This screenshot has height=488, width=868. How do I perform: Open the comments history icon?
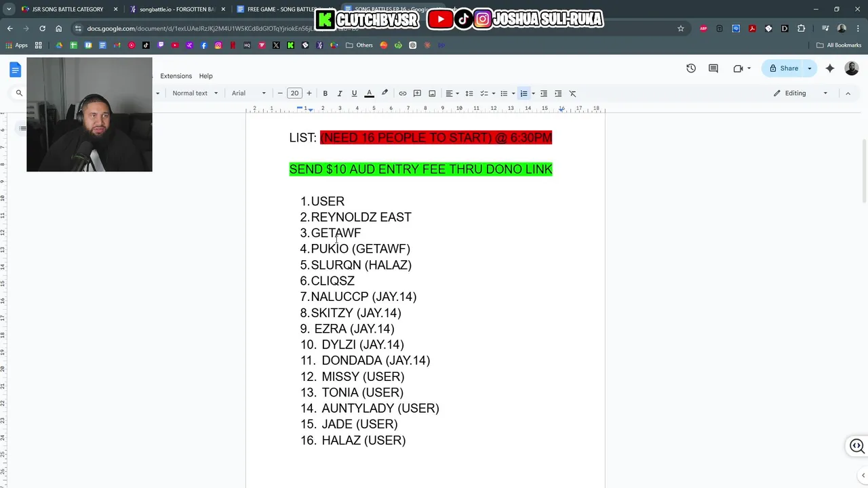(713, 68)
